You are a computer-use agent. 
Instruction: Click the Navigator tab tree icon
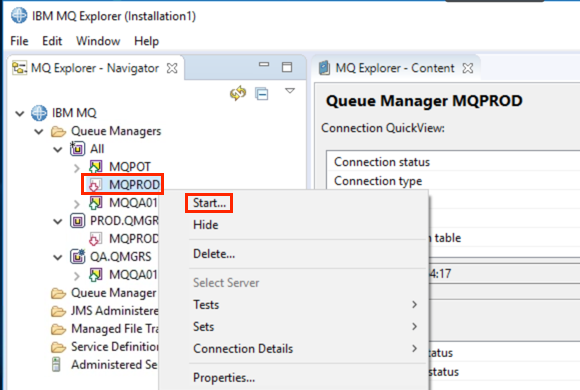pos(19,68)
